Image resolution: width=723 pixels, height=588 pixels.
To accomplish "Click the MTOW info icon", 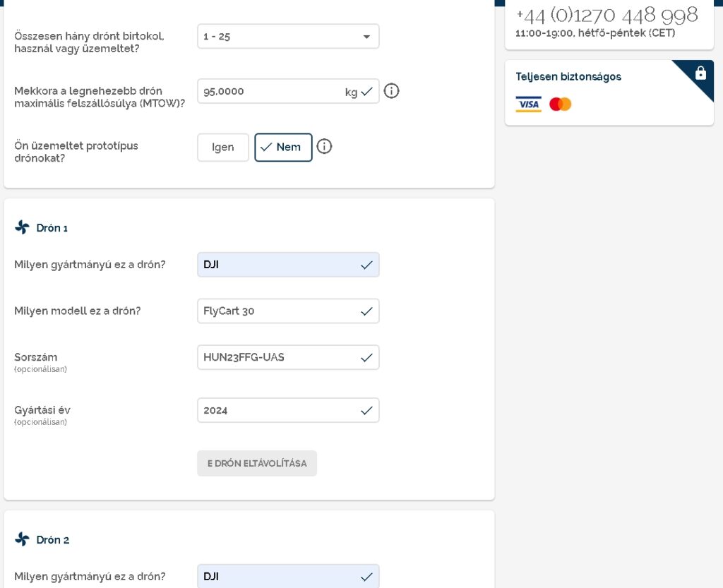I will tap(391, 91).
